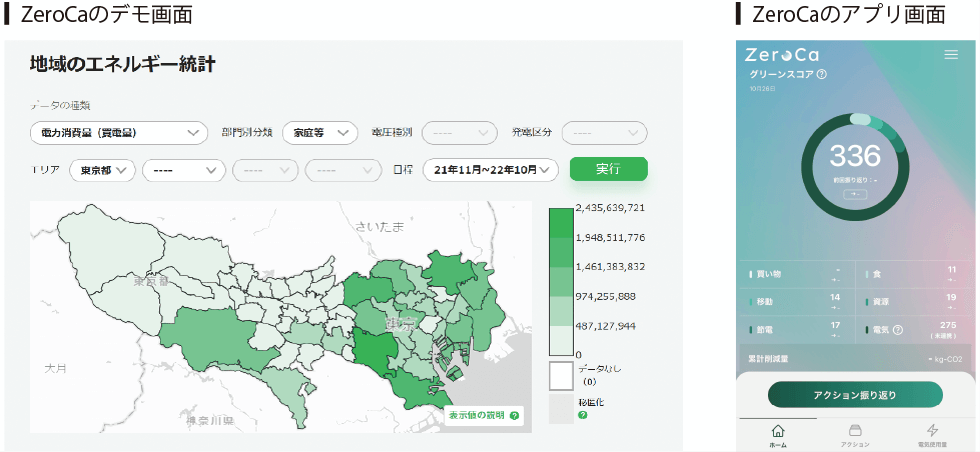Click the 節電 category row
Viewport: 980px width, 452px height.
pos(797,329)
